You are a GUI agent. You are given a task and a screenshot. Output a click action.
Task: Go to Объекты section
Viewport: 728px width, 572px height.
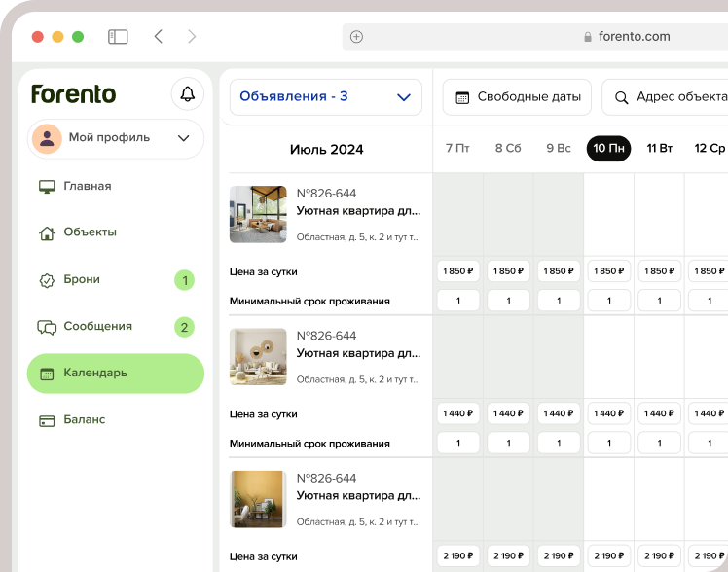(90, 232)
